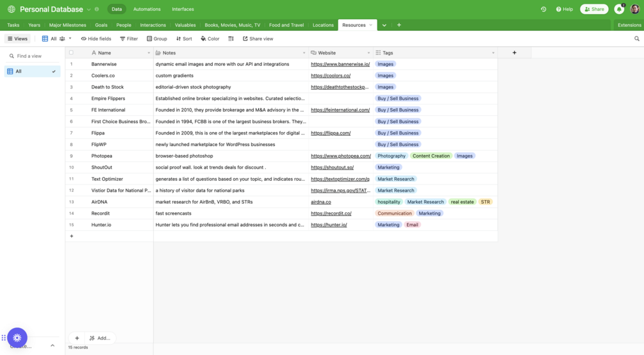This screenshot has width=644, height=355.
Task: Open the Locations table tab
Action: pyautogui.click(x=323, y=25)
